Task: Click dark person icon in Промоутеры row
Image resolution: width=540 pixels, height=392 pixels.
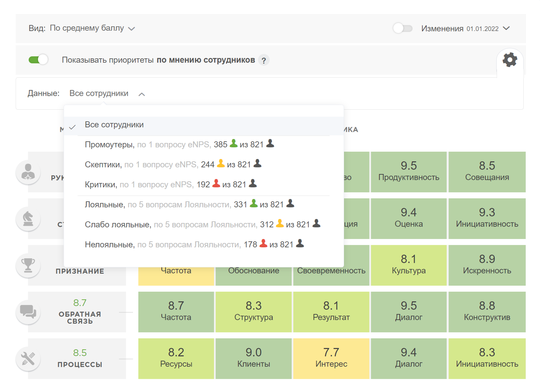Action: point(270,143)
